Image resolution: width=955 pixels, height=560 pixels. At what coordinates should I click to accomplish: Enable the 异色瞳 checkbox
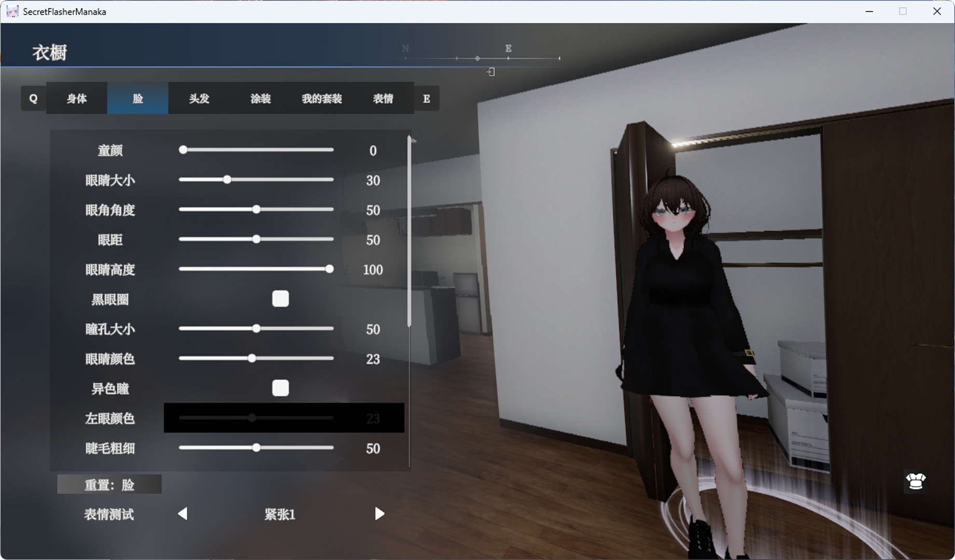point(280,388)
